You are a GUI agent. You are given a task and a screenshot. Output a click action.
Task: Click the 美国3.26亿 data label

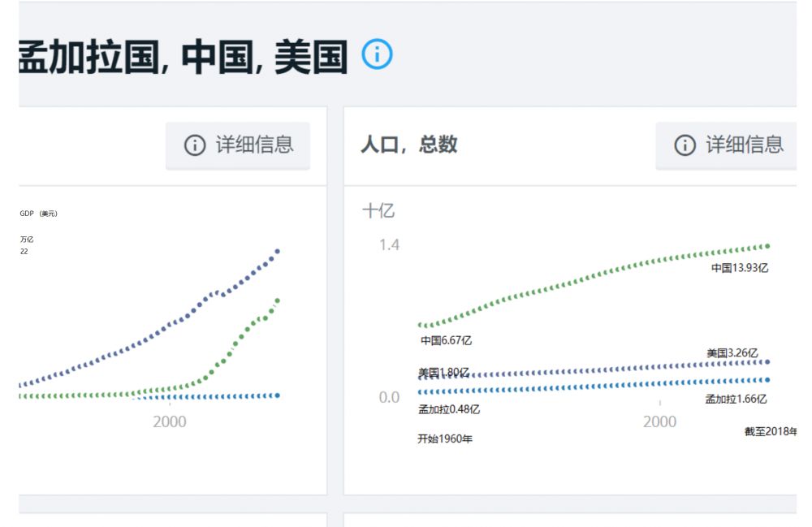click(x=732, y=353)
